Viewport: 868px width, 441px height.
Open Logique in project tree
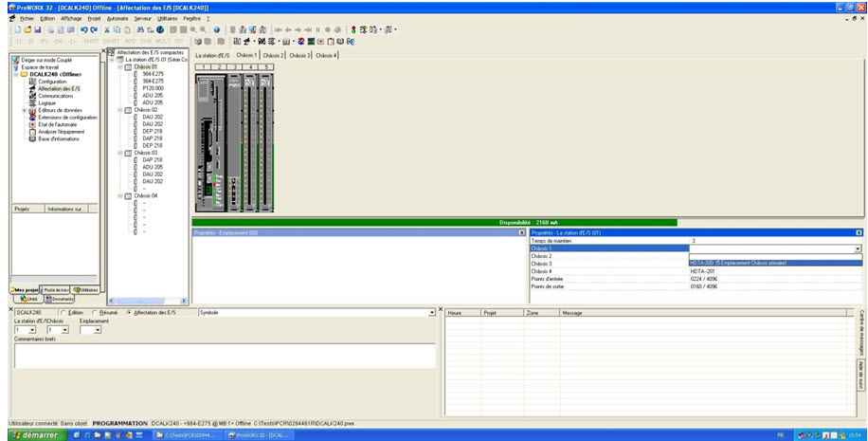(x=47, y=103)
